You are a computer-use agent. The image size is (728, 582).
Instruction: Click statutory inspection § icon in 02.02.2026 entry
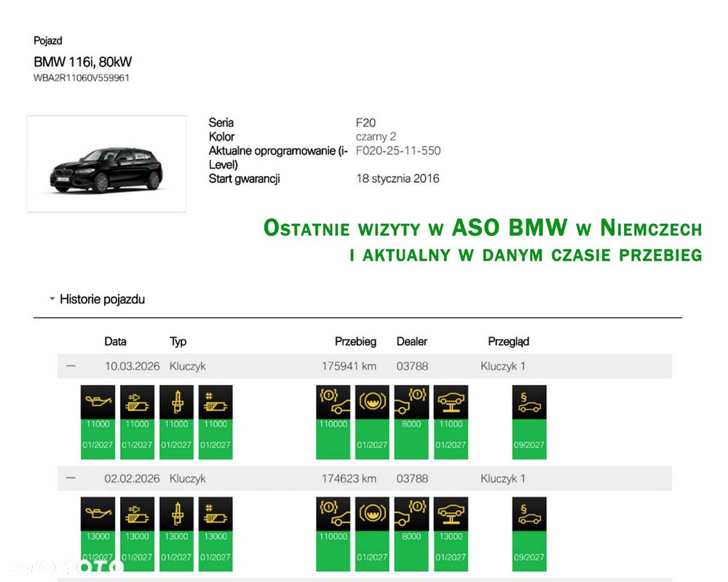coord(529,514)
